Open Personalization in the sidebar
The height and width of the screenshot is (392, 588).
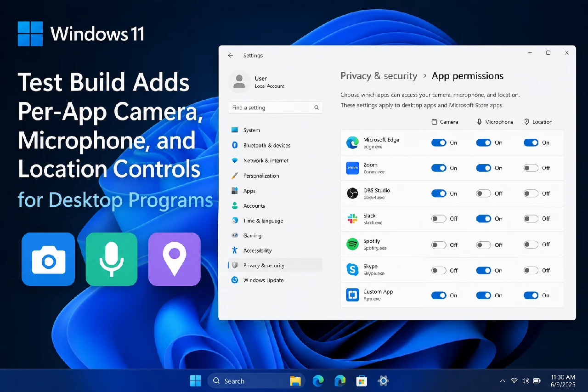275,176
